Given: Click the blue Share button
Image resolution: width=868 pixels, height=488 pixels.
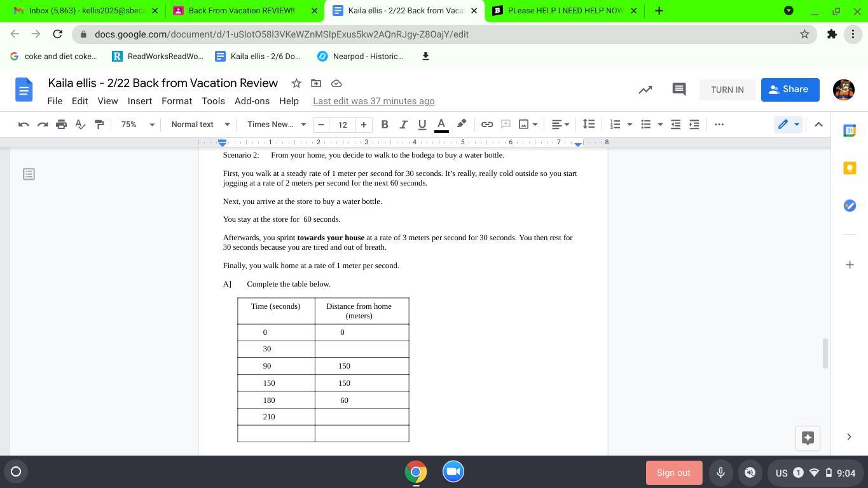Looking at the screenshot, I should [x=790, y=90].
